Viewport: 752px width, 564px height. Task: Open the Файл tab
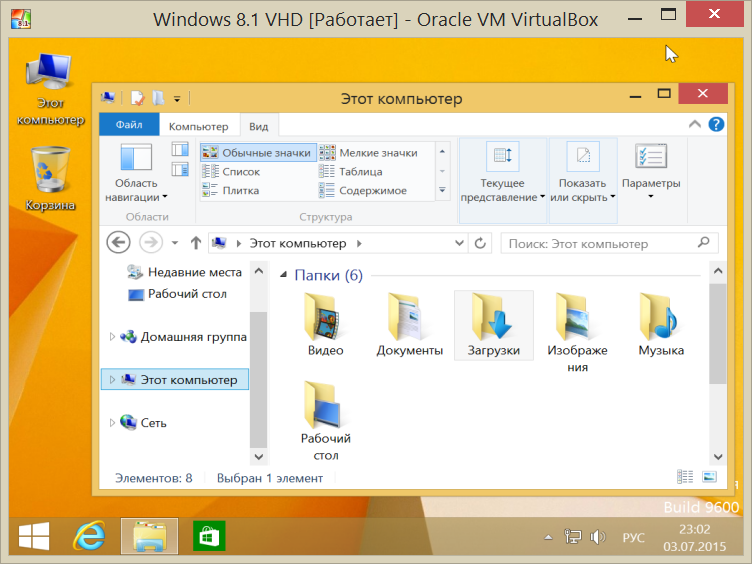(129, 125)
